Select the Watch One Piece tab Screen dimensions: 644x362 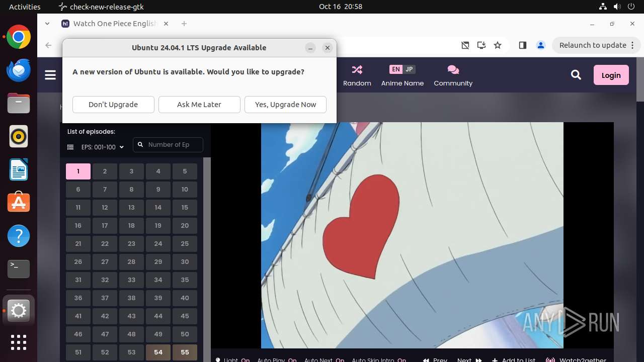tap(115, 24)
